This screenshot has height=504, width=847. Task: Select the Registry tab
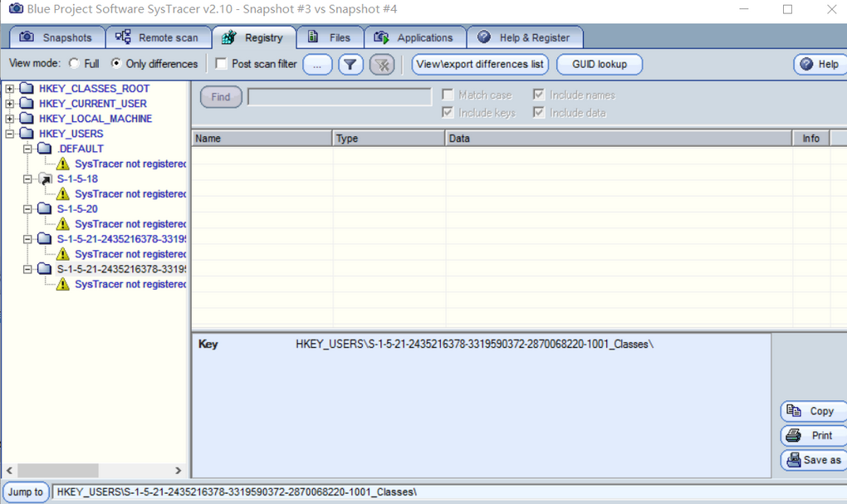pos(254,37)
